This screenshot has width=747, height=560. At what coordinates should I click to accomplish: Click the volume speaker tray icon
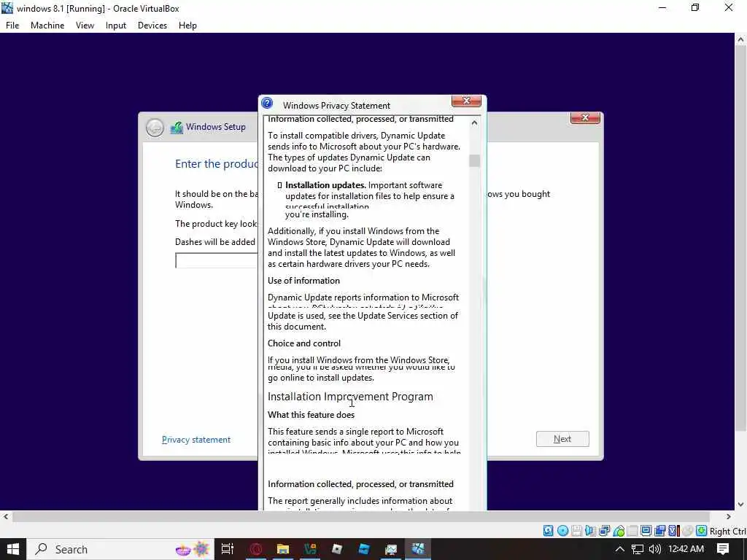point(655,549)
